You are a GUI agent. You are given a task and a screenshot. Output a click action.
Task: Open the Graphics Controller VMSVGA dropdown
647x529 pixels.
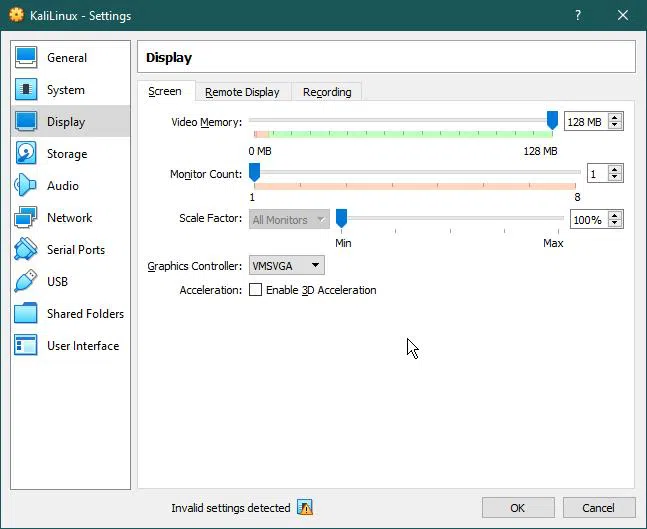coord(287,265)
